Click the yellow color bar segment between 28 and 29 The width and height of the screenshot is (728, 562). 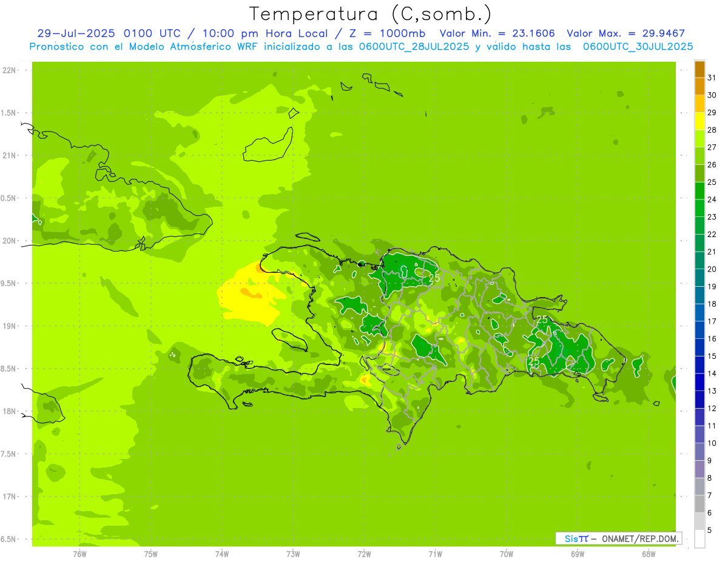[699, 121]
